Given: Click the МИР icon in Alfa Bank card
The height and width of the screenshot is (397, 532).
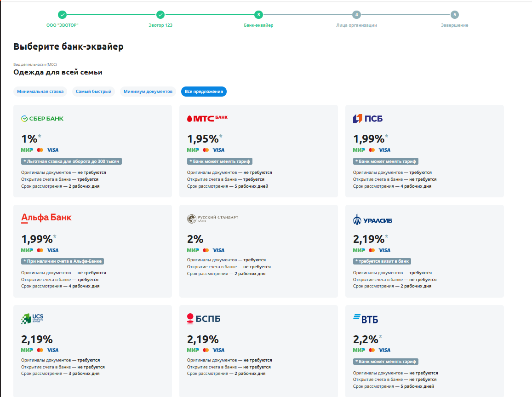Looking at the screenshot, I should [27, 250].
